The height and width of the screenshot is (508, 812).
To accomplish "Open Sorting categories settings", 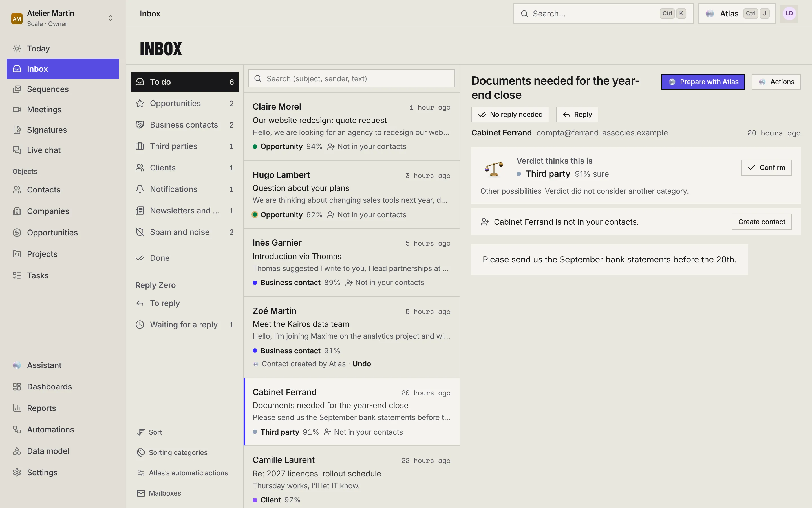I will coord(172,453).
